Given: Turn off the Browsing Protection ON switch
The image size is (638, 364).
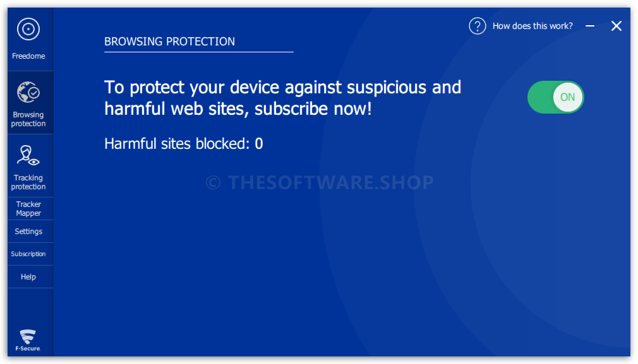Looking at the screenshot, I should click(x=555, y=97).
